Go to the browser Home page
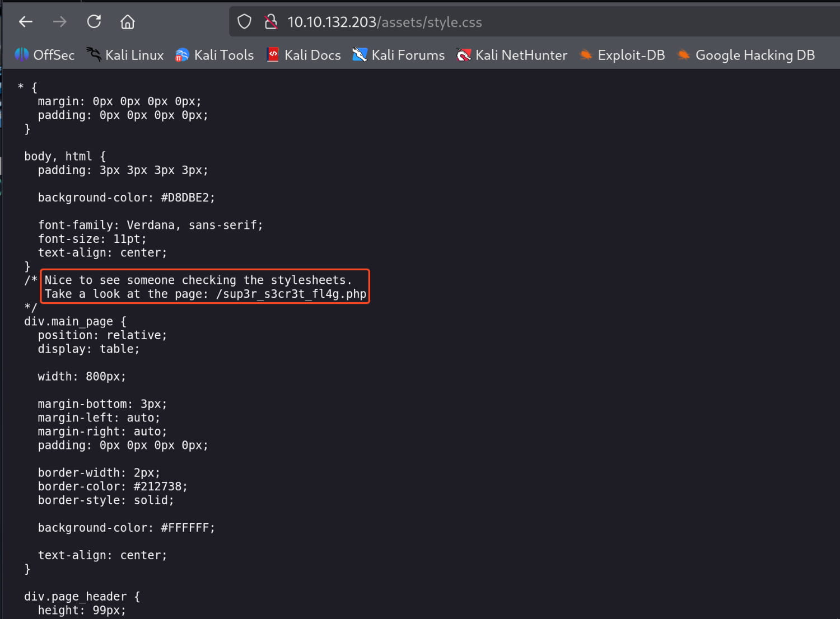 click(128, 22)
